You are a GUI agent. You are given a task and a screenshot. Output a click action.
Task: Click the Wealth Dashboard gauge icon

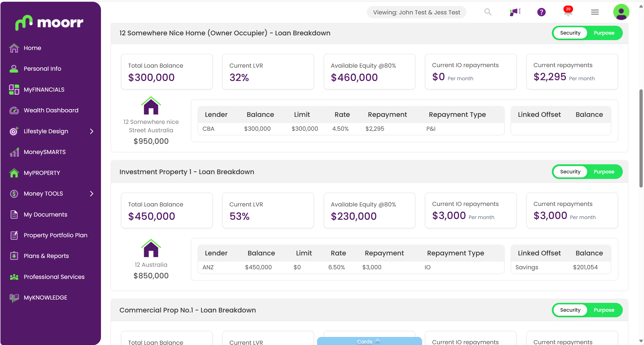point(14,110)
